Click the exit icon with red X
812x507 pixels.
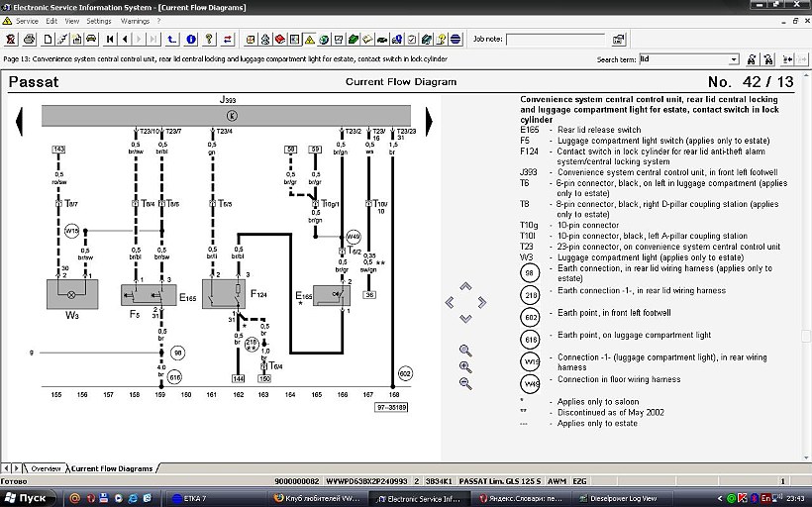(11, 39)
